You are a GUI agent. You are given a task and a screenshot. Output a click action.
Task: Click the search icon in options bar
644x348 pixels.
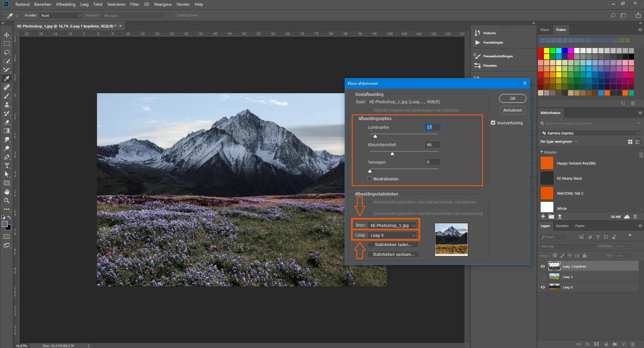pyautogui.click(x=613, y=15)
